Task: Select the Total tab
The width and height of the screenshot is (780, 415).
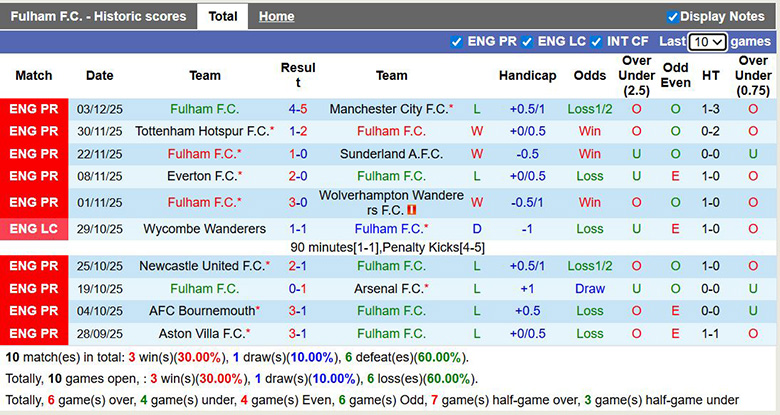Action: point(223,16)
